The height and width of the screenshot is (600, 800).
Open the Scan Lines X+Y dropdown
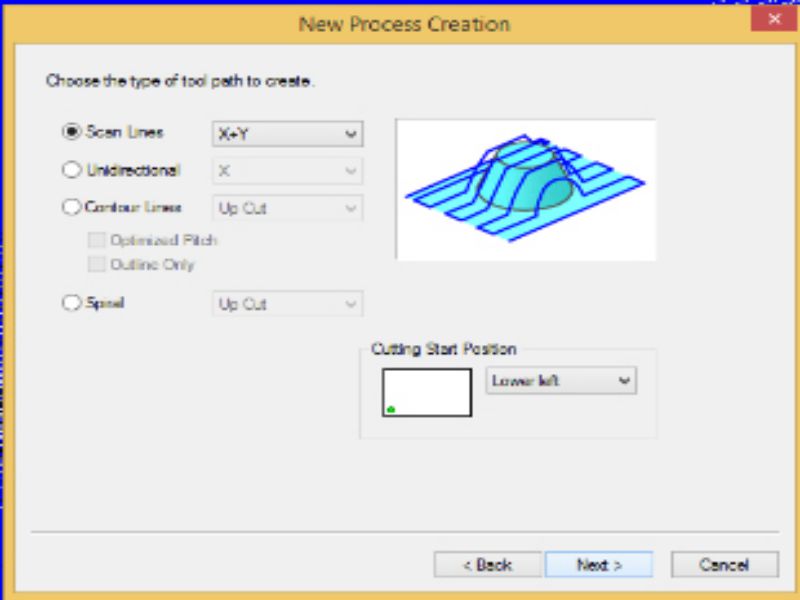tap(287, 133)
